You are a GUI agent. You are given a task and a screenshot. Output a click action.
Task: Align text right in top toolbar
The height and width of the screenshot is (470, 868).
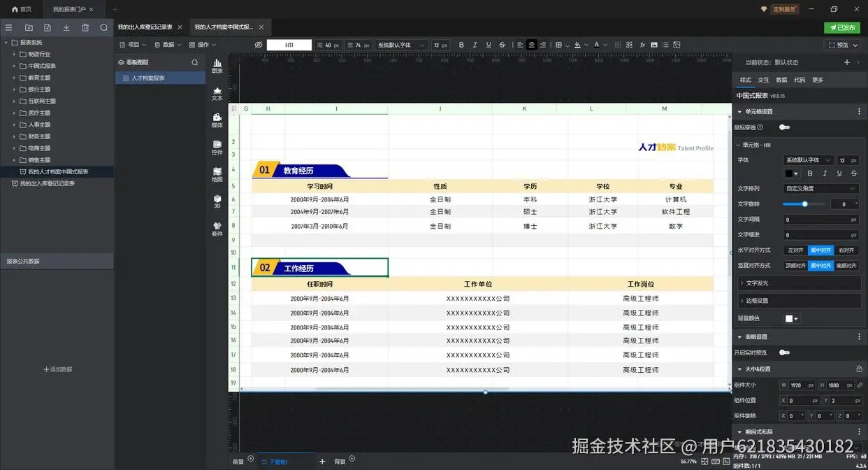[x=544, y=45]
